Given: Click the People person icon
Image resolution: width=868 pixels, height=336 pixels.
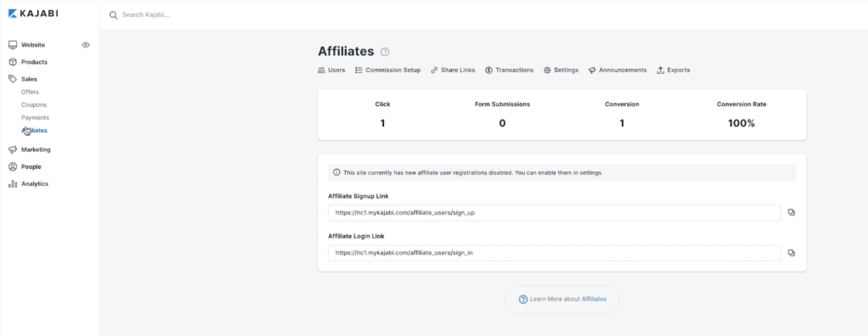Looking at the screenshot, I should coord(13,167).
